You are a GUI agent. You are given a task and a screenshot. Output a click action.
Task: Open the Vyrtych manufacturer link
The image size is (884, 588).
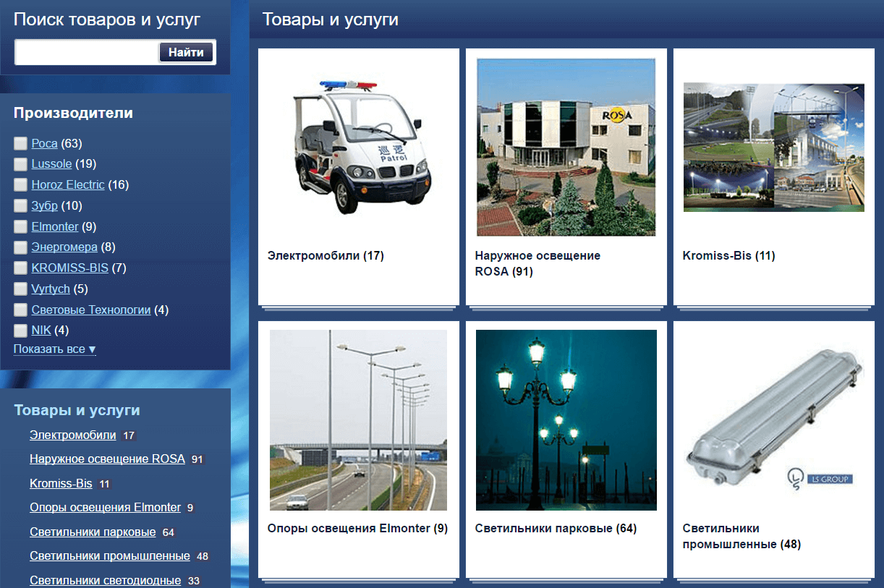(51, 289)
